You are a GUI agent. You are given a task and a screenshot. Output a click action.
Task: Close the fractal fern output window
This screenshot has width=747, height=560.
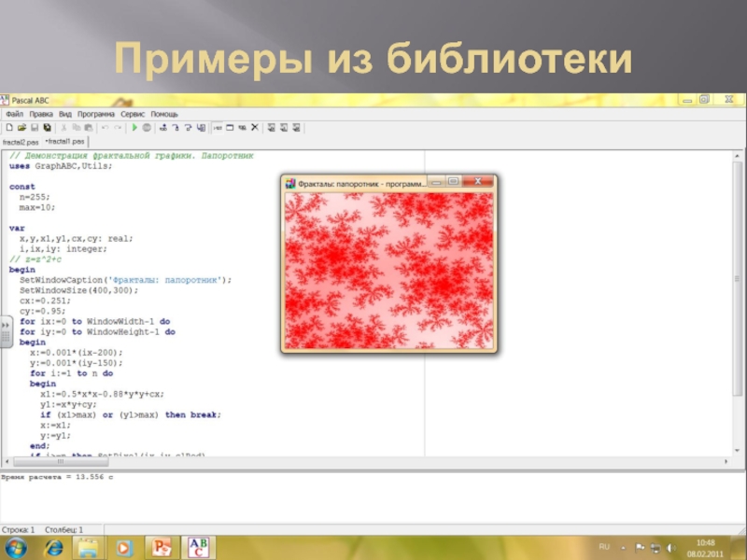click(x=478, y=181)
